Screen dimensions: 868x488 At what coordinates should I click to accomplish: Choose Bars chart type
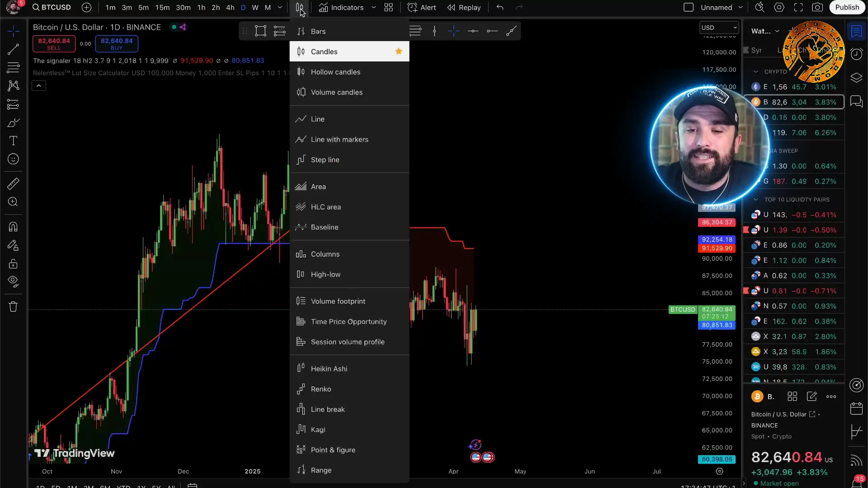[x=349, y=31]
